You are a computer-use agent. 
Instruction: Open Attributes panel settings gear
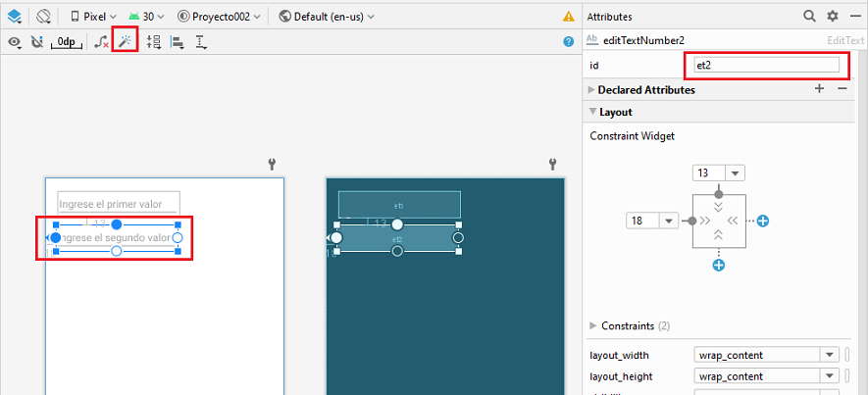(x=833, y=17)
